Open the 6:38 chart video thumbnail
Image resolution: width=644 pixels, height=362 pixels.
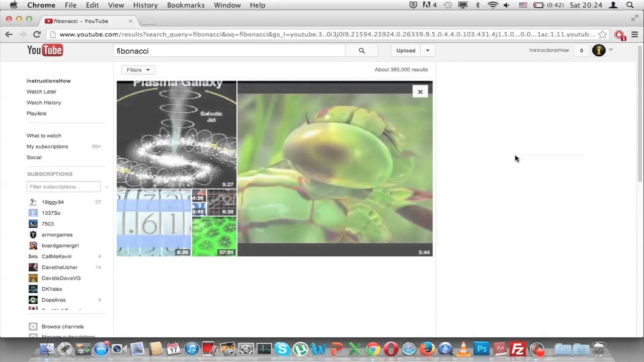(222, 202)
